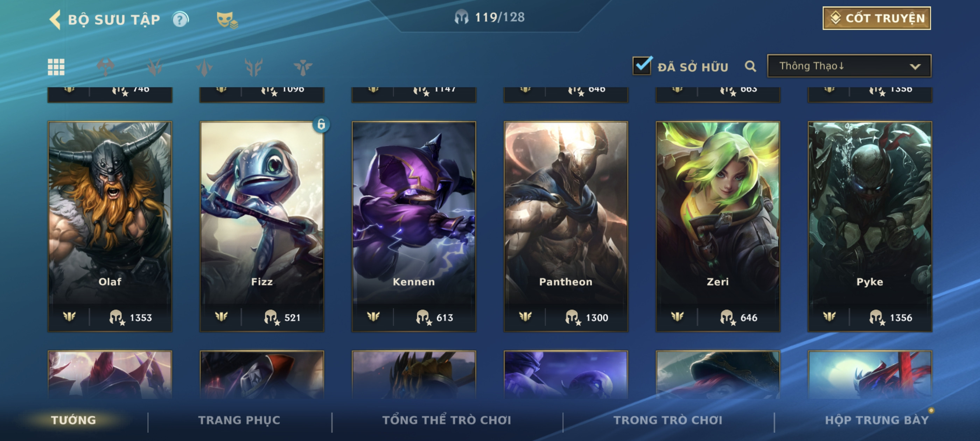Open the Pyke champion card

[x=870, y=226]
